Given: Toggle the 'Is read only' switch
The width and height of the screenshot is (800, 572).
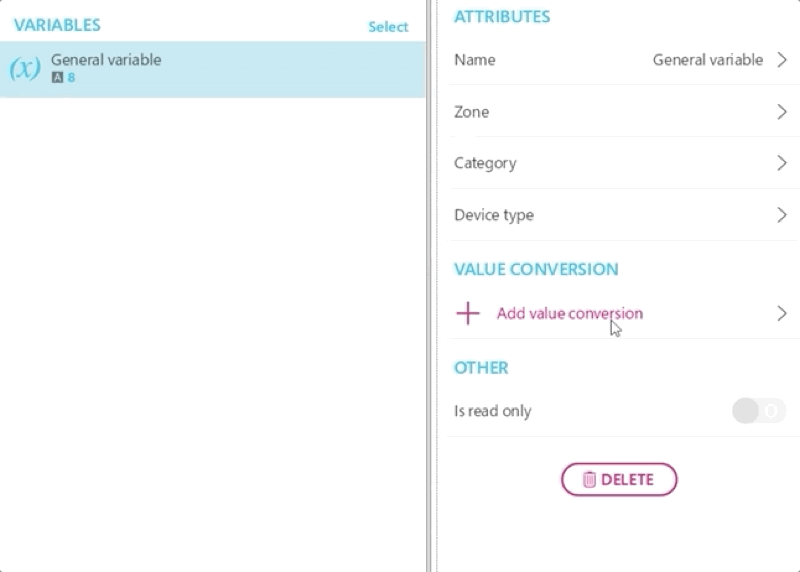Looking at the screenshot, I should point(759,411).
